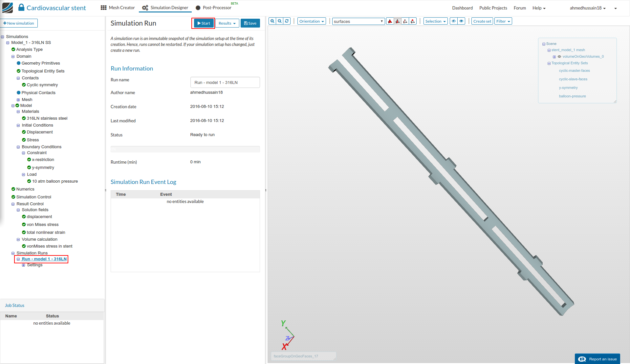630x364 pixels.
Task: Open the Filter dropdown
Action: pos(503,21)
